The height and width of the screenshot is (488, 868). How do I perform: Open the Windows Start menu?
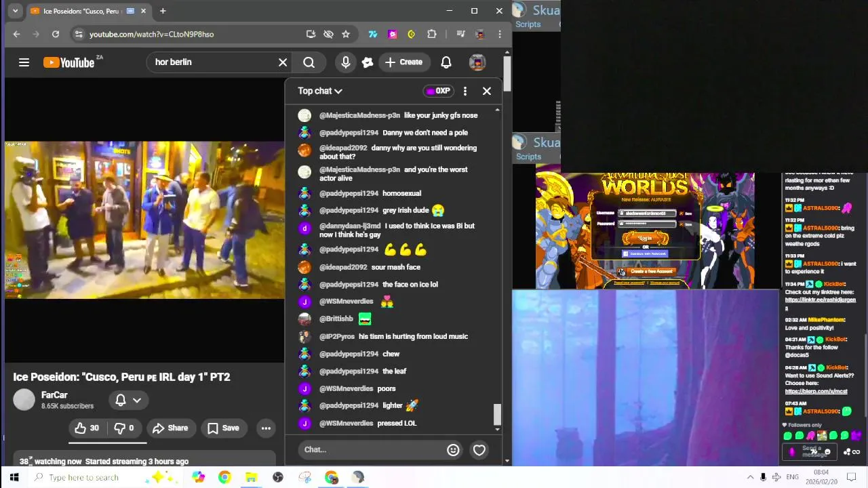click(x=14, y=477)
